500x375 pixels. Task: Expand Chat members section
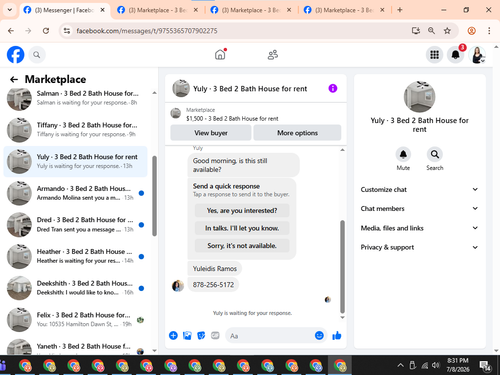[419, 208]
